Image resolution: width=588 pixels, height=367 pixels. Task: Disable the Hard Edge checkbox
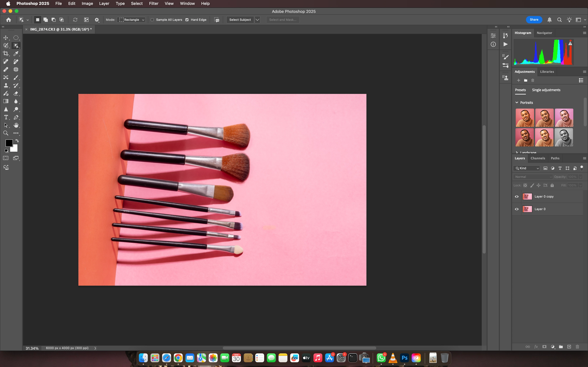click(x=187, y=20)
